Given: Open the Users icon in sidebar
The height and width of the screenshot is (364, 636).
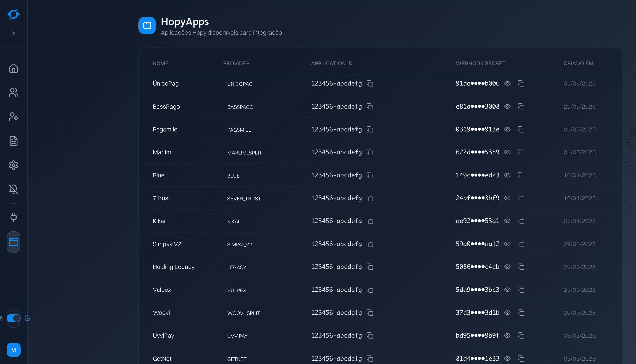Looking at the screenshot, I should (13, 93).
